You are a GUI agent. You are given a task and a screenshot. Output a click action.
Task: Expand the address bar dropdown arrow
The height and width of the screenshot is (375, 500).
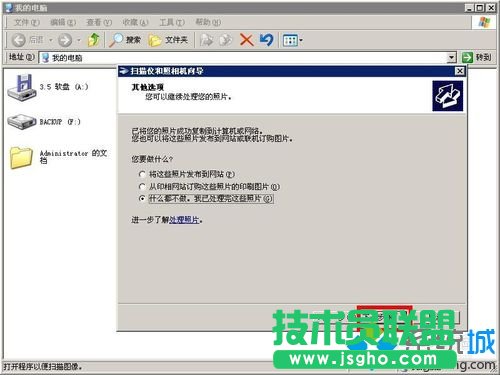pos(451,58)
